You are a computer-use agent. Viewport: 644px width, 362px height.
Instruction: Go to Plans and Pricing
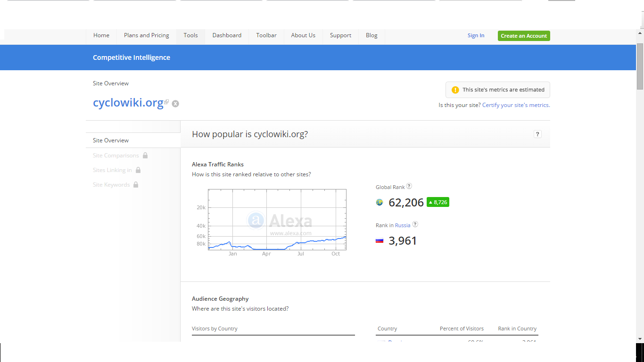click(x=147, y=35)
